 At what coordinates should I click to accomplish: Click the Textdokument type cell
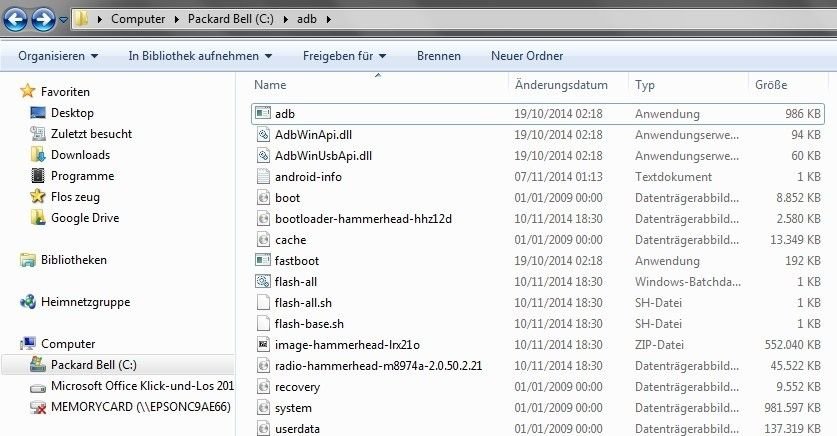pyautogui.click(x=673, y=177)
